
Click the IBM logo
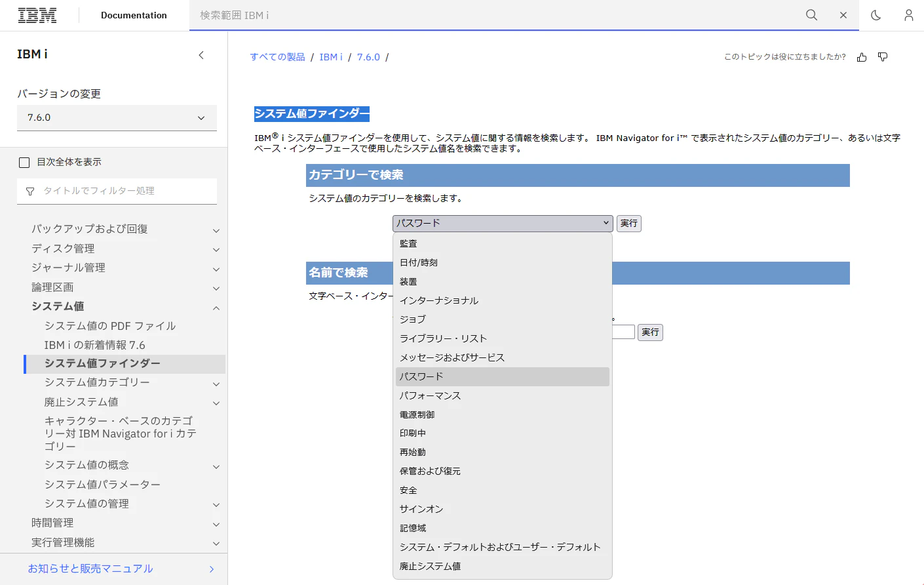pyautogui.click(x=37, y=15)
